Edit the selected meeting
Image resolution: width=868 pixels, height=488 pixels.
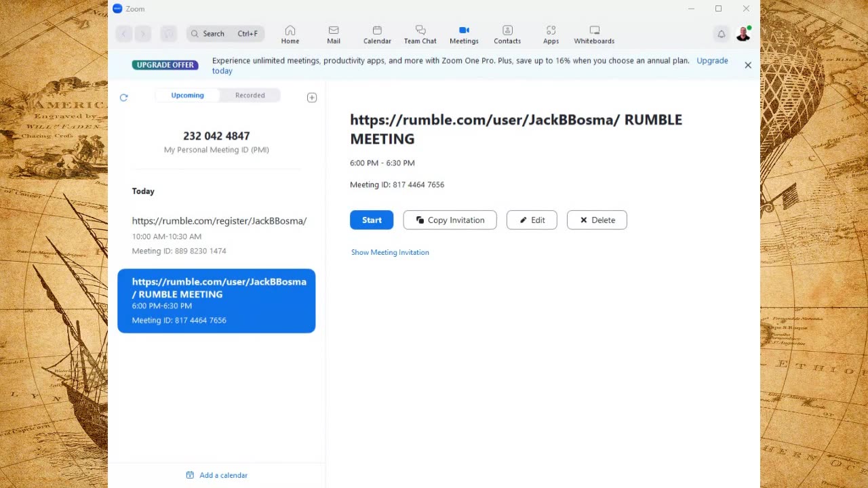(532, 220)
